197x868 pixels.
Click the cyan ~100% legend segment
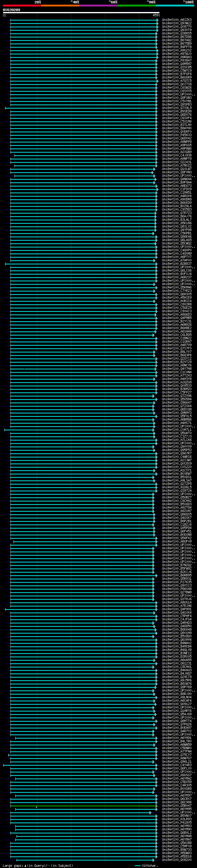[175, 6]
